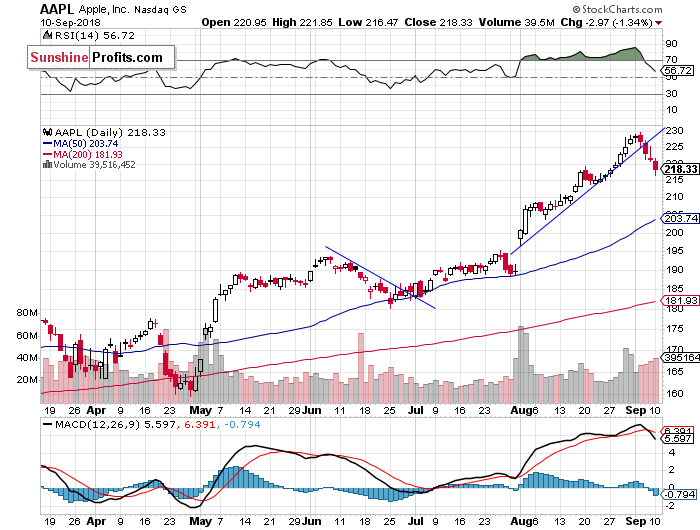Click the Volume 39,516,452 legend entry

94,164
